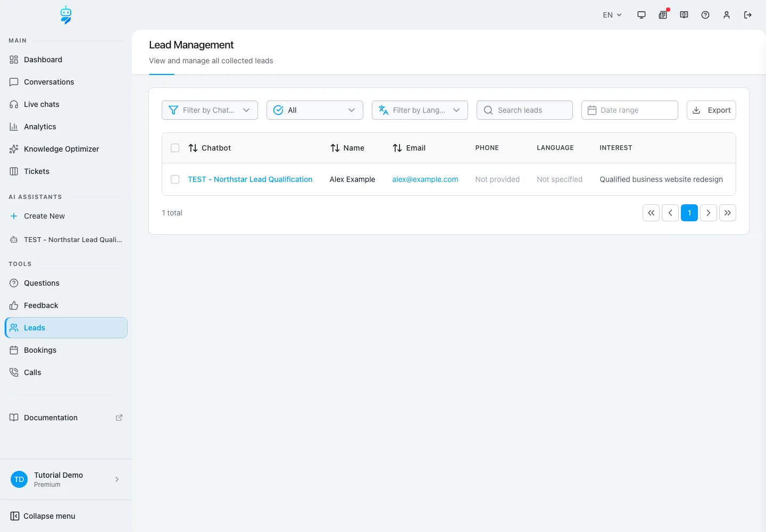Click the check-circle icon in the All filter
Image resolution: width=766 pixels, height=532 pixels.
pos(278,110)
